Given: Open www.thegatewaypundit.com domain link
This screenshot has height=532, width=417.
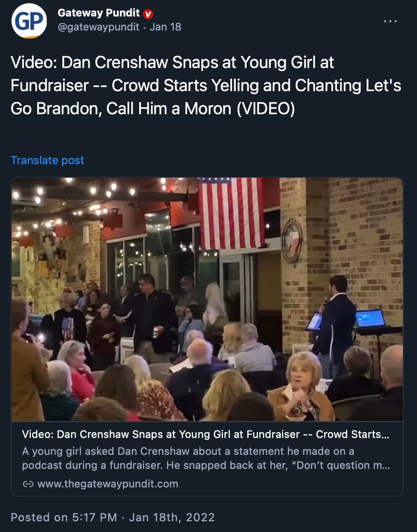Looking at the screenshot, I should 108,484.
